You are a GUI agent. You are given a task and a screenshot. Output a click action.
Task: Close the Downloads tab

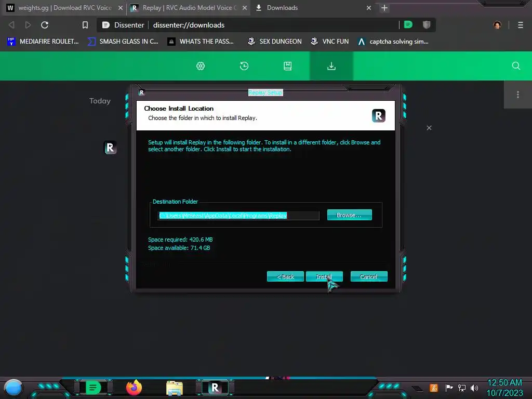pyautogui.click(x=369, y=8)
